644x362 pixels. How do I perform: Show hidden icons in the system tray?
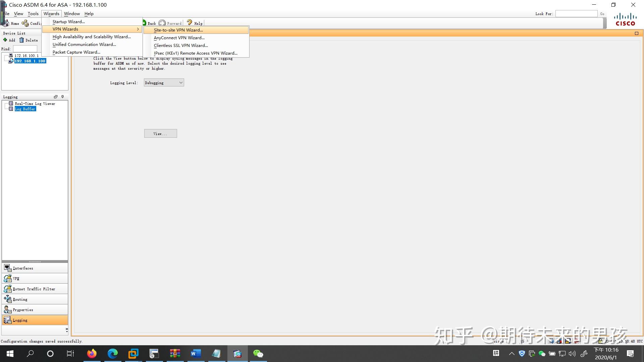coord(512,353)
